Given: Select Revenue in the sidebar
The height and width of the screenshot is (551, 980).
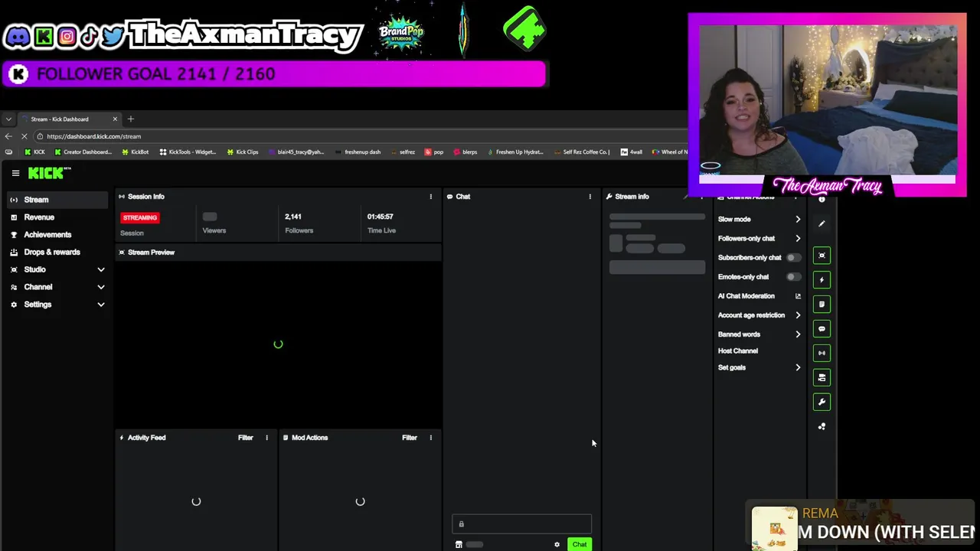Looking at the screenshot, I should [58, 217].
